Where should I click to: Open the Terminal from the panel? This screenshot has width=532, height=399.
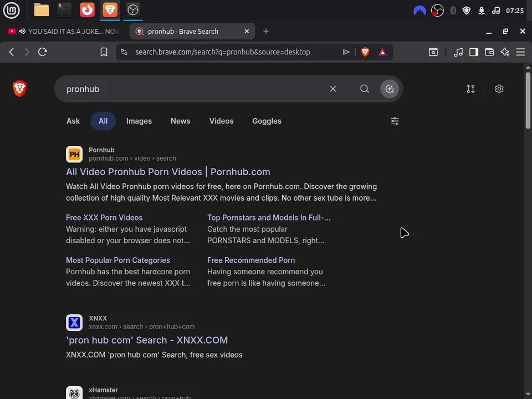point(64,10)
